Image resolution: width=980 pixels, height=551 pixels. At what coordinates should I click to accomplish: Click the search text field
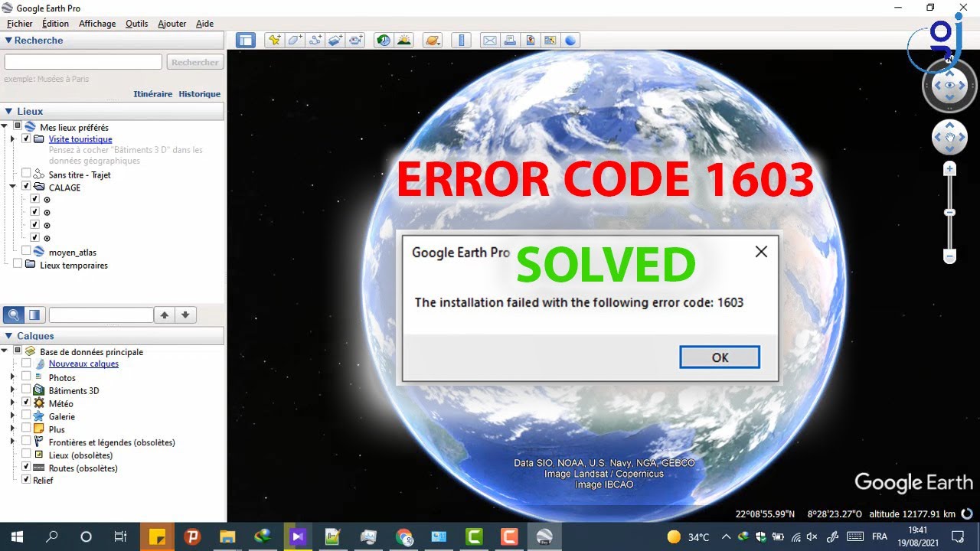83,62
